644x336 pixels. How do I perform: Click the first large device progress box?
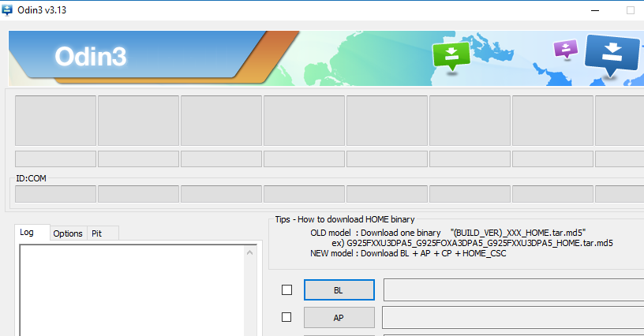click(55, 121)
